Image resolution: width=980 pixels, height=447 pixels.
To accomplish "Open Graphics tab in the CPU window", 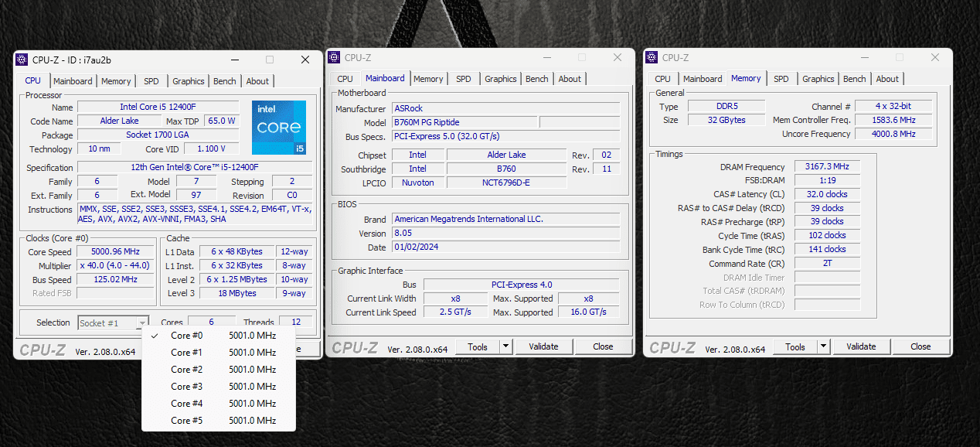I will (189, 81).
